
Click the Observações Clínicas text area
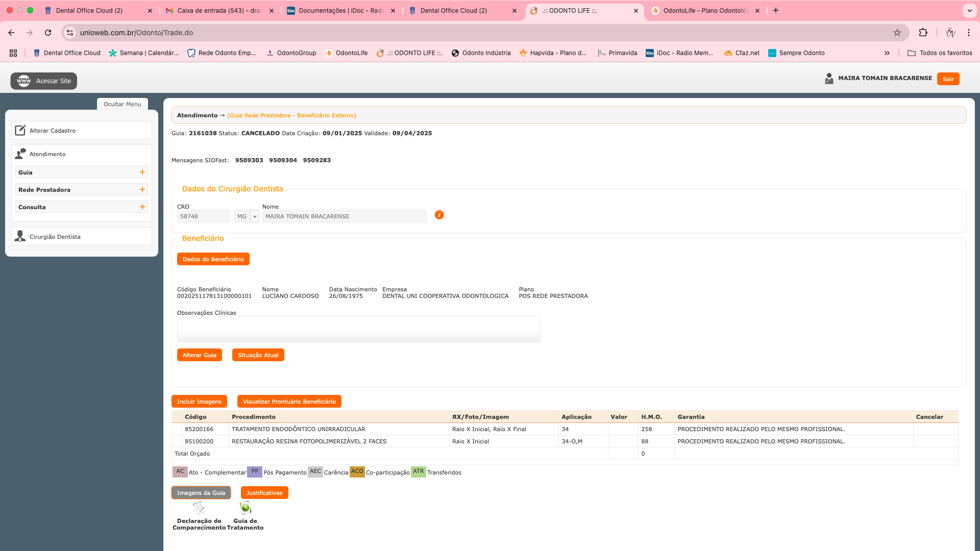358,329
